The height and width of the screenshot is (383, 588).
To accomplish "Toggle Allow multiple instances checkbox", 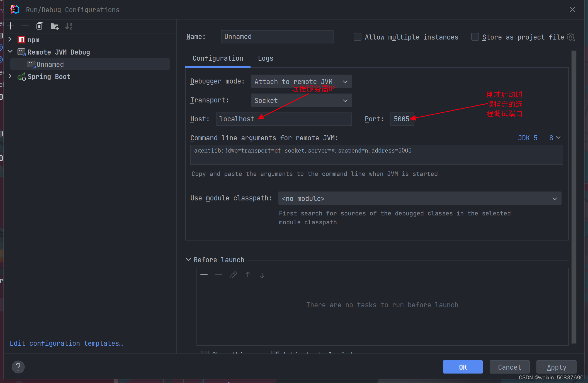I will pos(357,37).
